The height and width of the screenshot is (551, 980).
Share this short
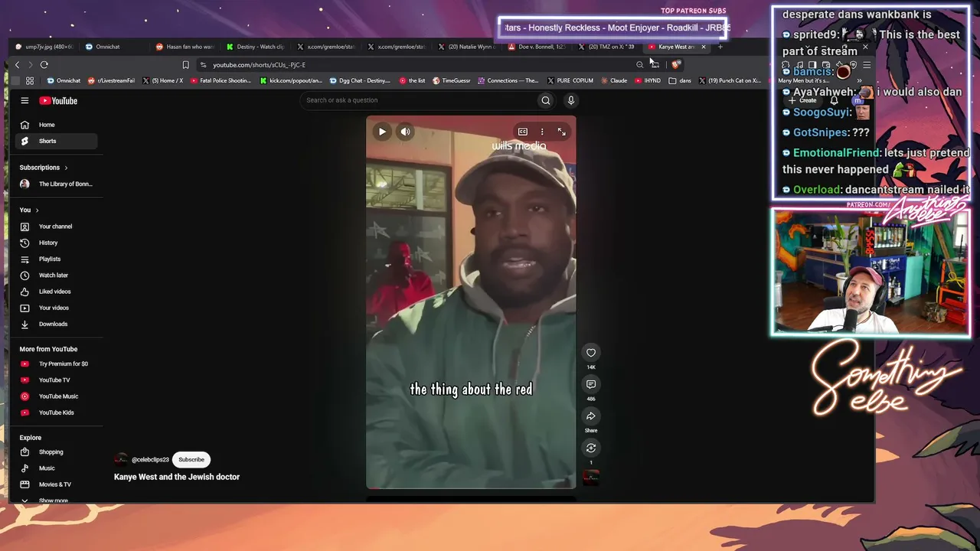tap(591, 416)
